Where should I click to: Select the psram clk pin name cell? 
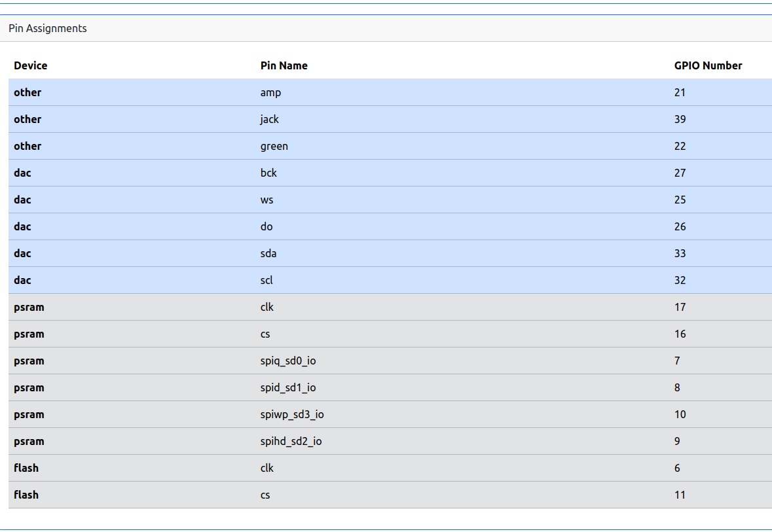coord(267,307)
